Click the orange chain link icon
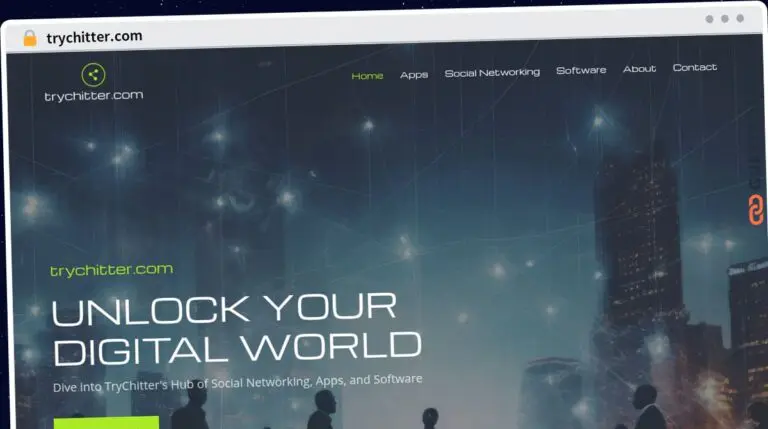The width and height of the screenshot is (768, 429). coord(756,209)
